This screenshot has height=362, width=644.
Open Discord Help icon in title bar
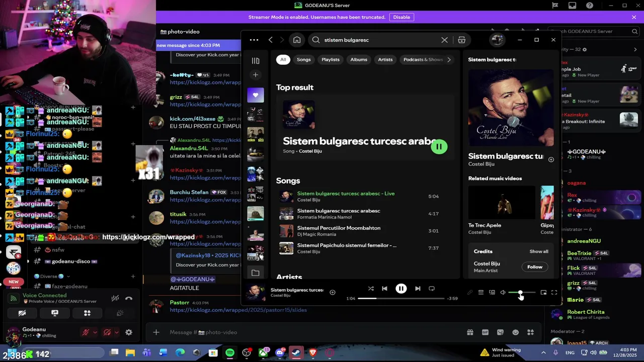click(590, 6)
